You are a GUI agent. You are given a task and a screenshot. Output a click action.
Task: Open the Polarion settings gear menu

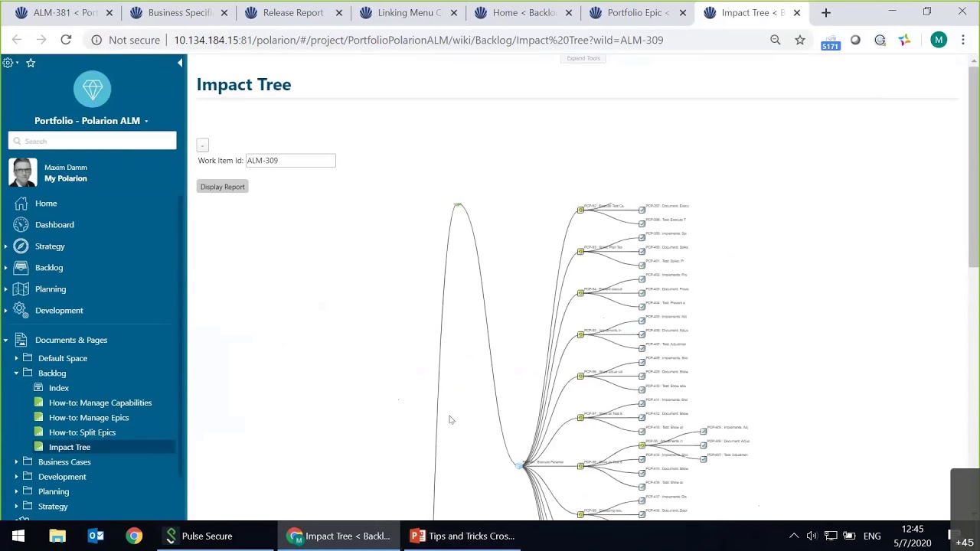[8, 63]
